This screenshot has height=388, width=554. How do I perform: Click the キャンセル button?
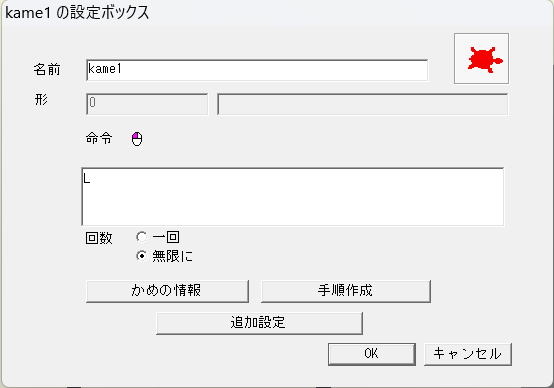tap(468, 354)
